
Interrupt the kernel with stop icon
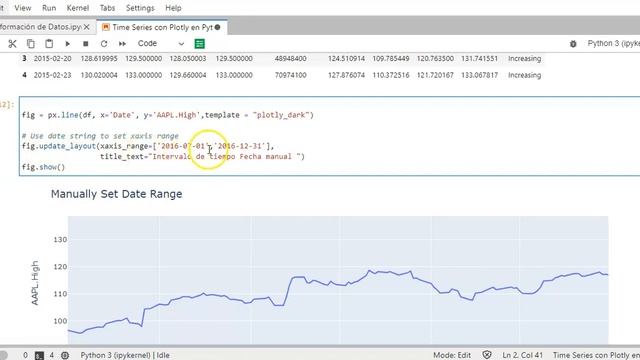point(85,44)
